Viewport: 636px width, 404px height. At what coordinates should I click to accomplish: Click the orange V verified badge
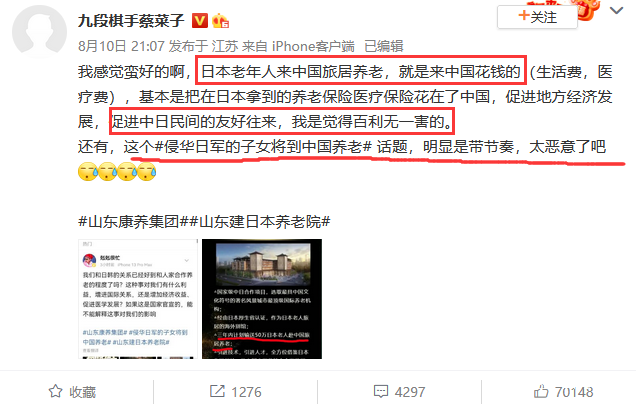pyautogui.click(x=200, y=20)
